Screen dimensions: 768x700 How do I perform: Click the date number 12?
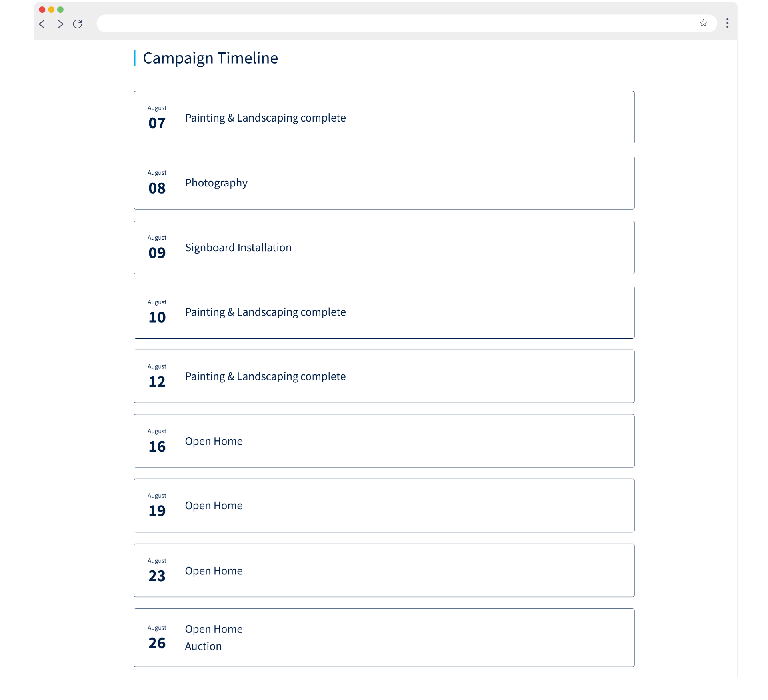157,382
